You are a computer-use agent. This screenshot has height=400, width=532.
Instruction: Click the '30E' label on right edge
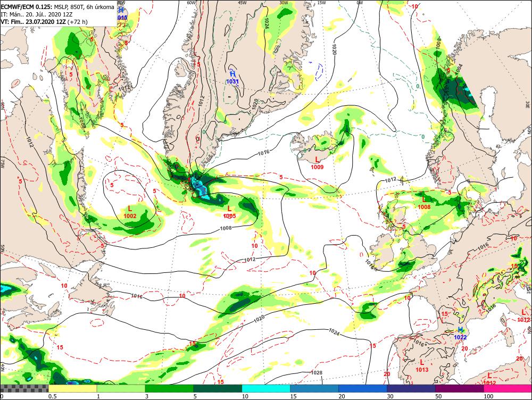[528, 104]
